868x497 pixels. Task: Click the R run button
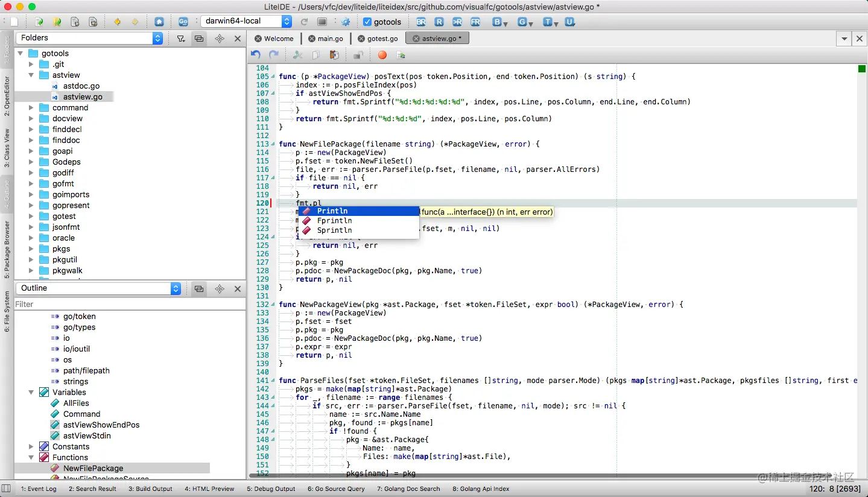pyautogui.click(x=439, y=22)
